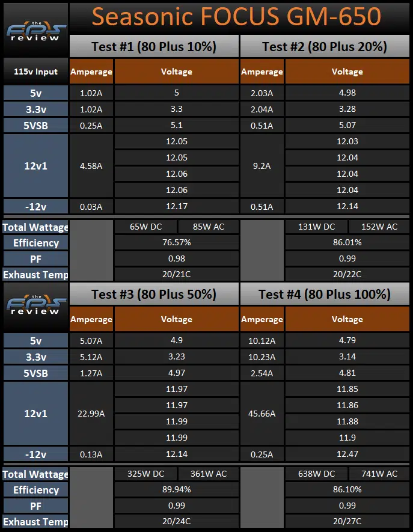Select the 65W DC wattage cell

click(x=145, y=227)
